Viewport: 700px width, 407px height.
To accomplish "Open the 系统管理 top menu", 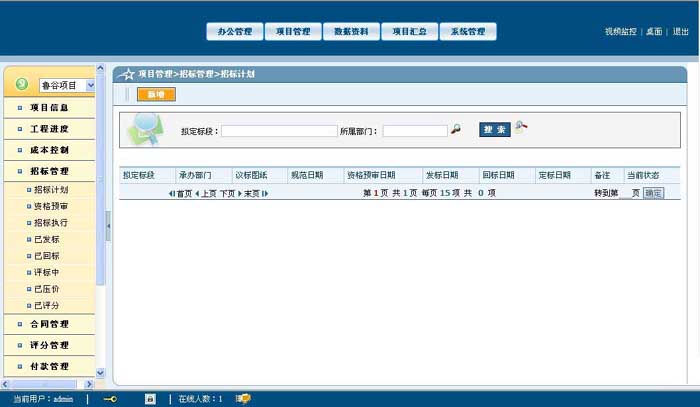I will (467, 32).
